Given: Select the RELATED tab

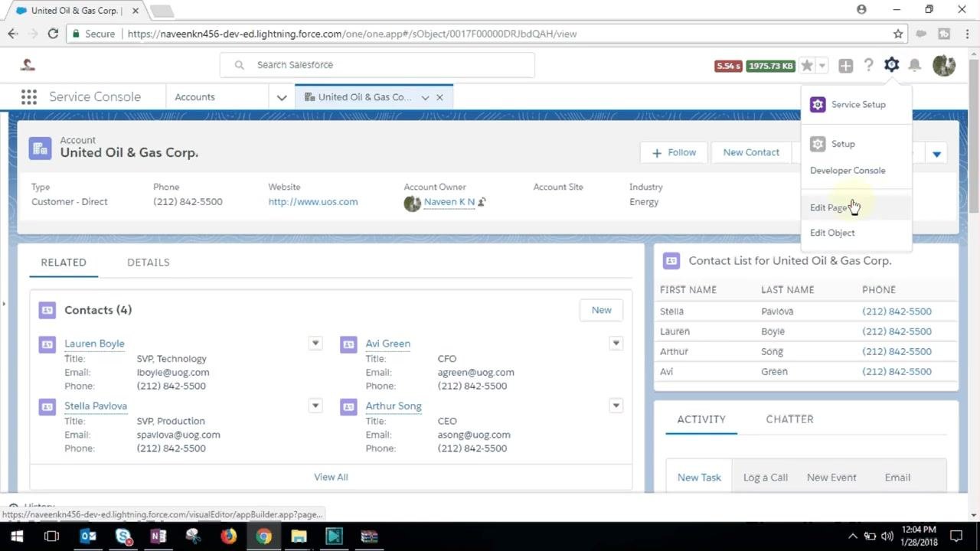Looking at the screenshot, I should [64, 262].
